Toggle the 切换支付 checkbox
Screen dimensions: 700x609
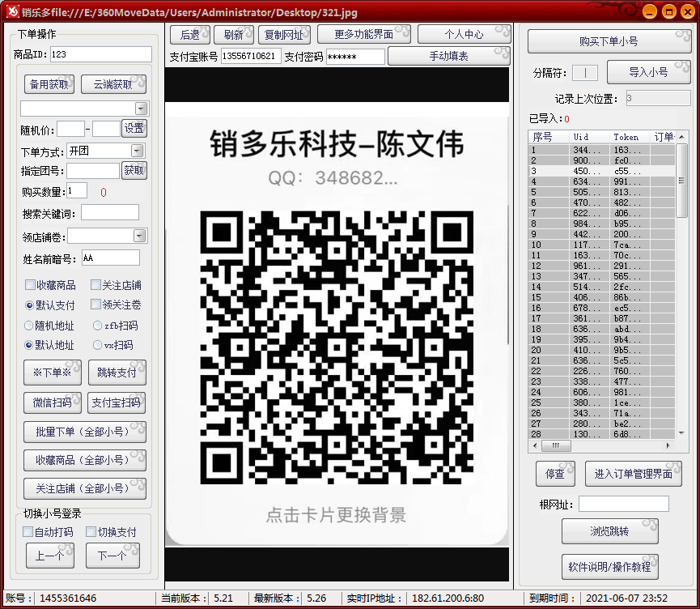tap(91, 532)
